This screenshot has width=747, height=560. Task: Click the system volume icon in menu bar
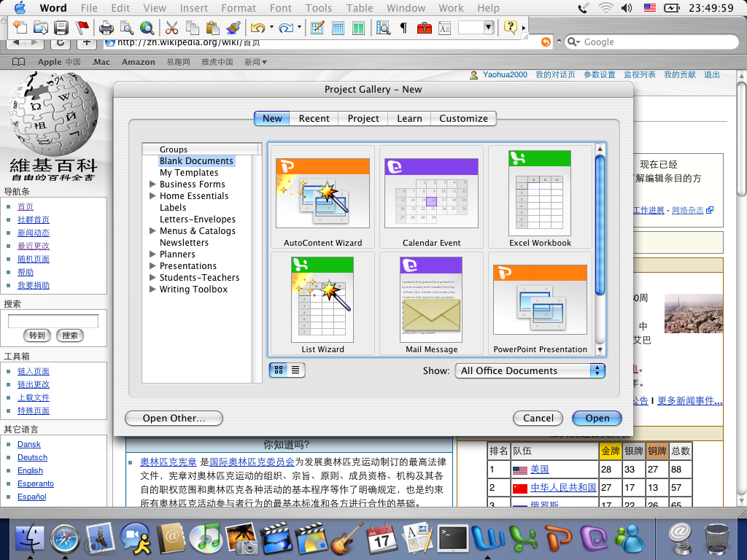(627, 7)
